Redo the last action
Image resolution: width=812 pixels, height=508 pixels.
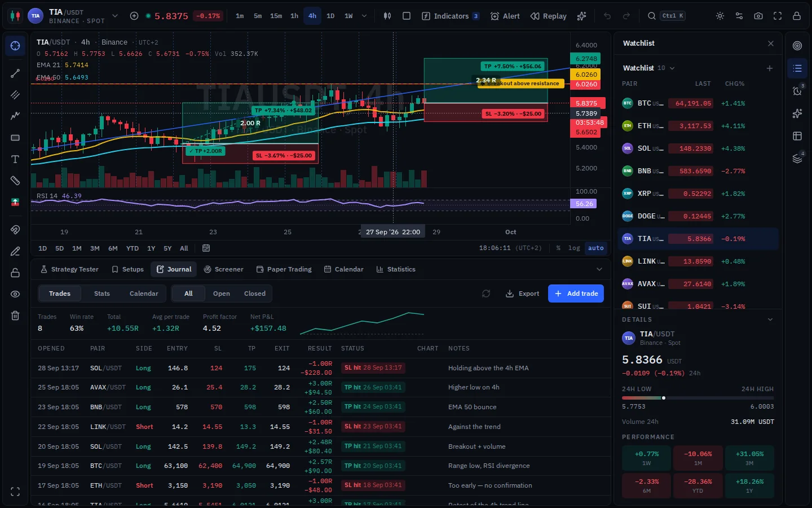pos(626,16)
